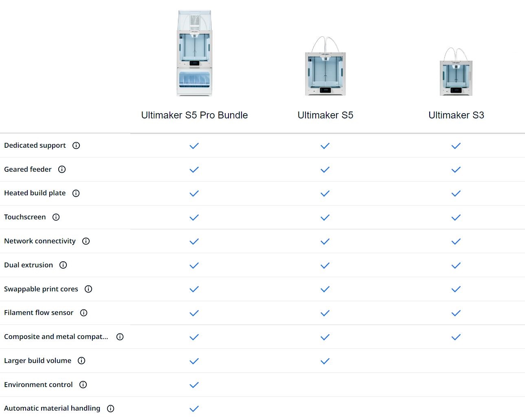Click the Ultimaker S5 Pro Bundle printer image
The image size is (525, 420).
point(194,53)
